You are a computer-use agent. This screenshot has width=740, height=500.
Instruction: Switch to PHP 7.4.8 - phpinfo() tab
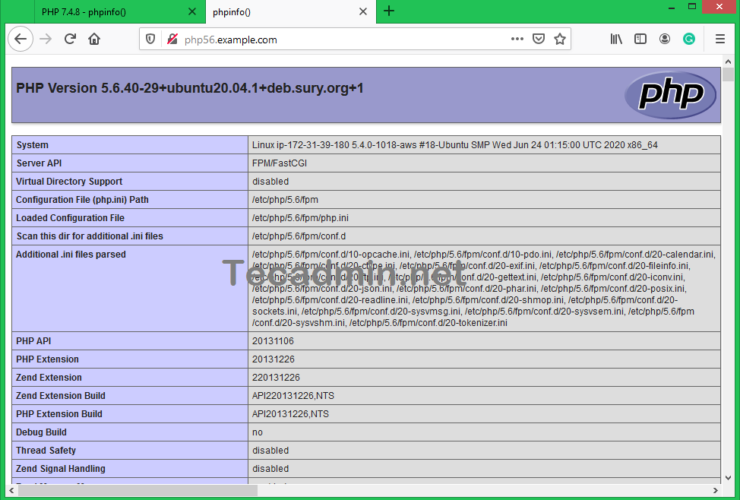pyautogui.click(x=90, y=11)
